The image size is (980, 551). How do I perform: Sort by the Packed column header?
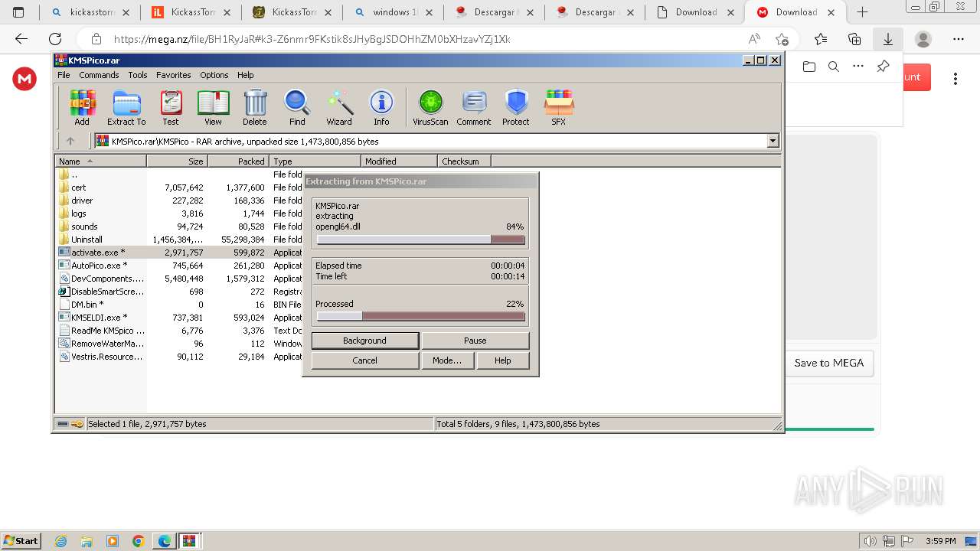click(238, 161)
